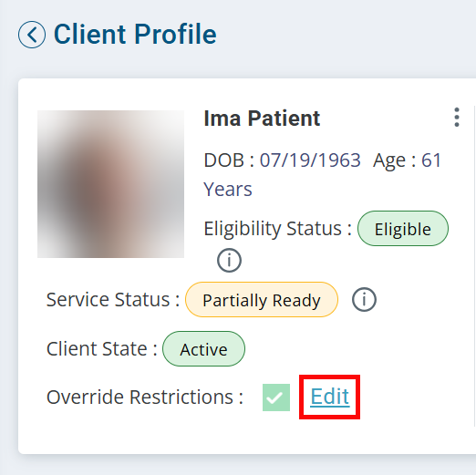Open the client profile photo
The width and height of the screenshot is (476, 475).
110,184
